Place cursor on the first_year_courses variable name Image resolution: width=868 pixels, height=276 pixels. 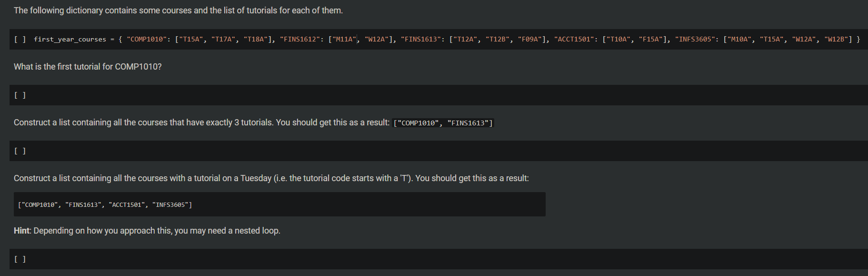tap(70, 39)
